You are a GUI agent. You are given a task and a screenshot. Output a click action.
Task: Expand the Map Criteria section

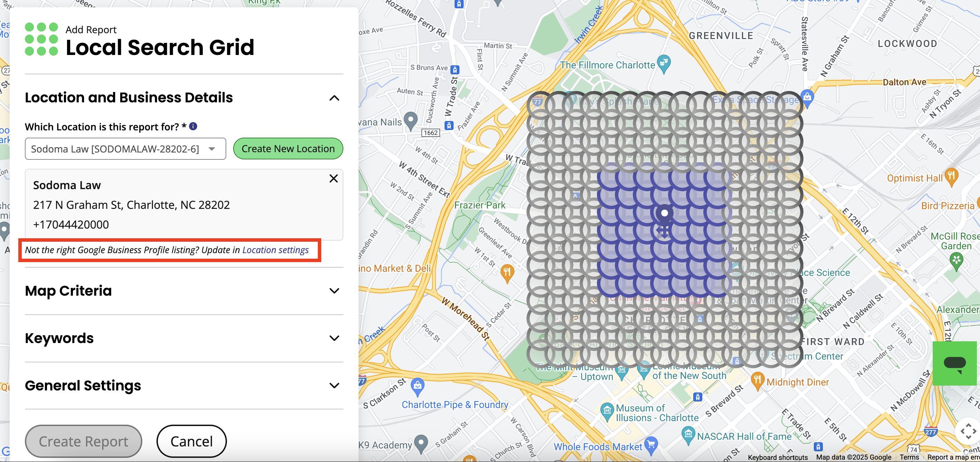click(334, 291)
